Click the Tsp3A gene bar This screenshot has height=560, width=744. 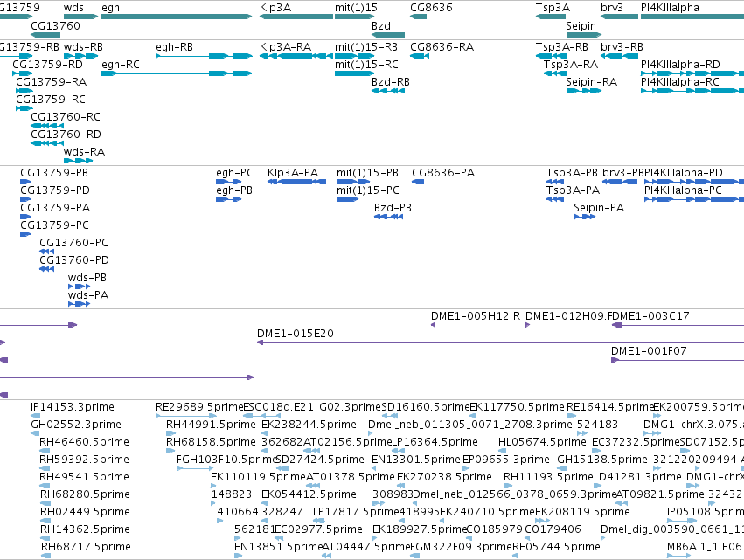click(551, 17)
